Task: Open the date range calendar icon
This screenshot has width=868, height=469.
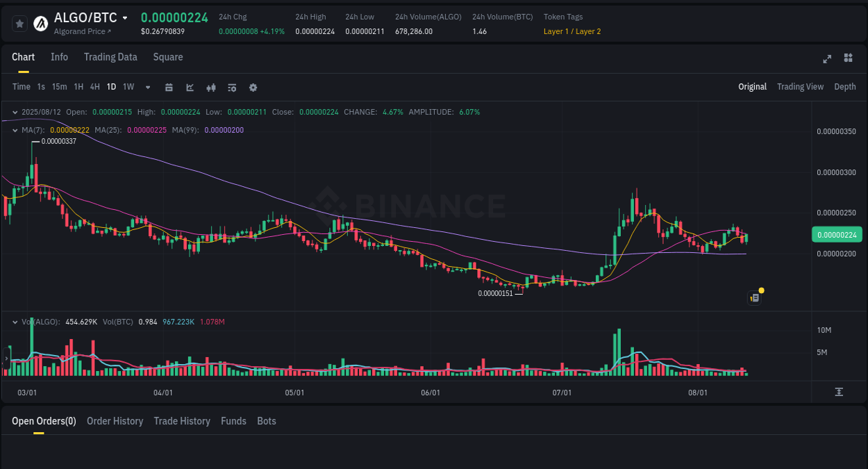Action: pos(169,87)
